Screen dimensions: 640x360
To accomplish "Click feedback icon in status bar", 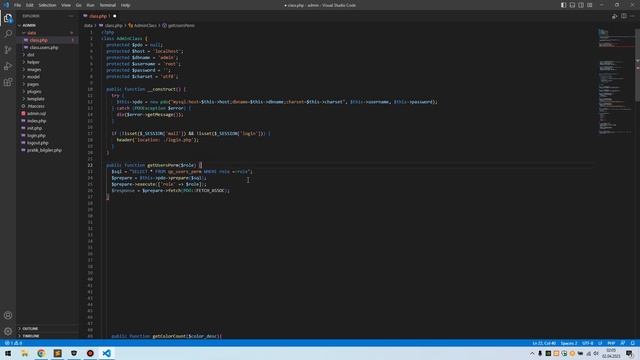I will coord(623,343).
